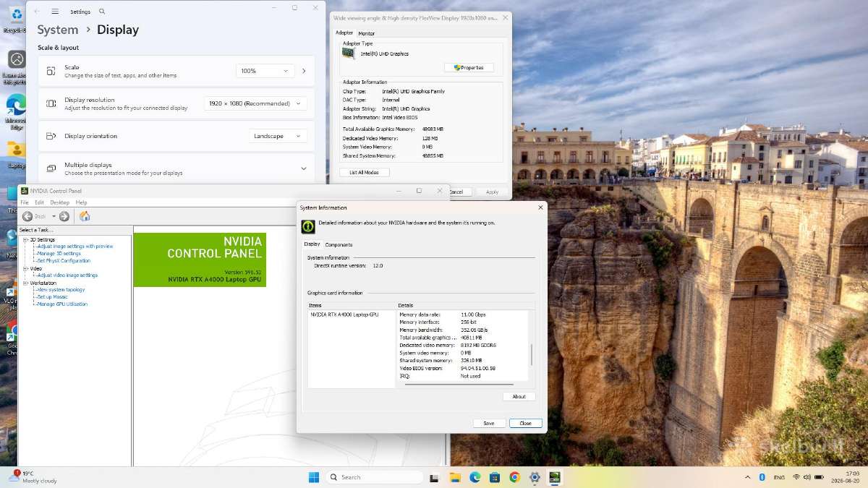Click the Settings back arrow icon
868x488 pixels.
click(x=37, y=12)
